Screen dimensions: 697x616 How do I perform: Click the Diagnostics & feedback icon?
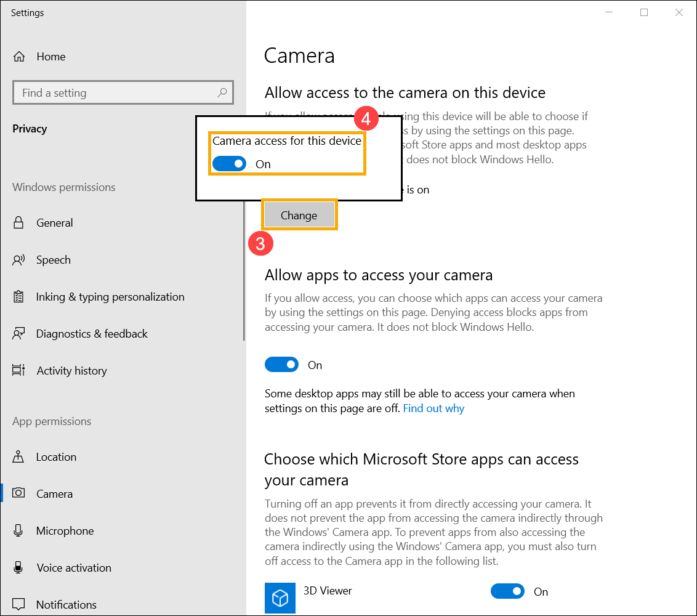(18, 334)
